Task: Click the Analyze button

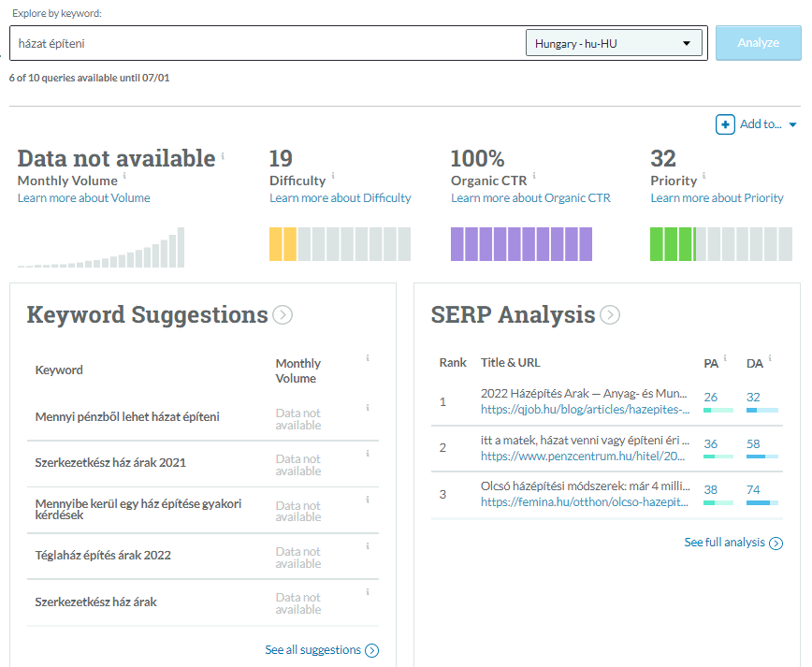Action: (x=758, y=43)
